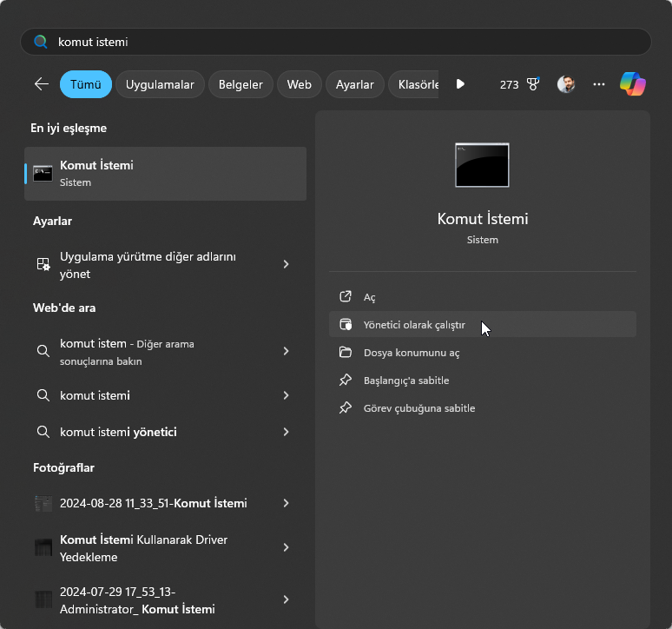This screenshot has width=672, height=629.
Task: Open 'Komut İstemi Kullanarak Driver Yedekleme' photo result
Action: point(156,548)
